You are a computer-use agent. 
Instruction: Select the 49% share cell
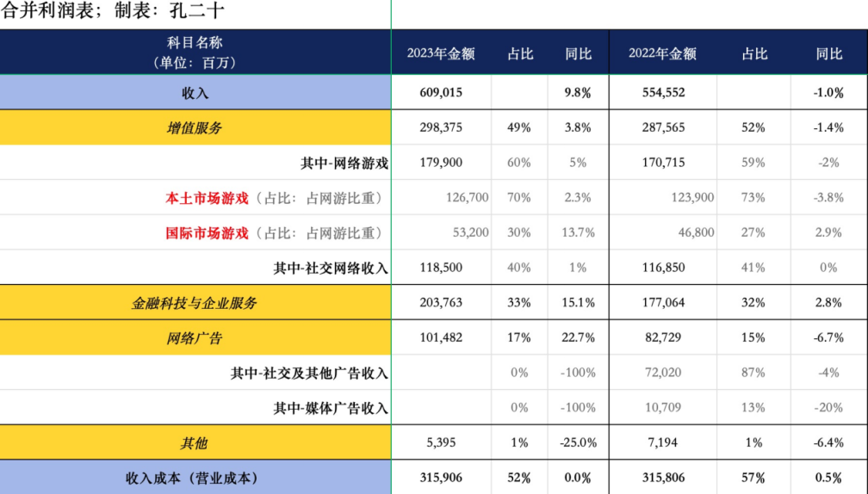[518, 127]
